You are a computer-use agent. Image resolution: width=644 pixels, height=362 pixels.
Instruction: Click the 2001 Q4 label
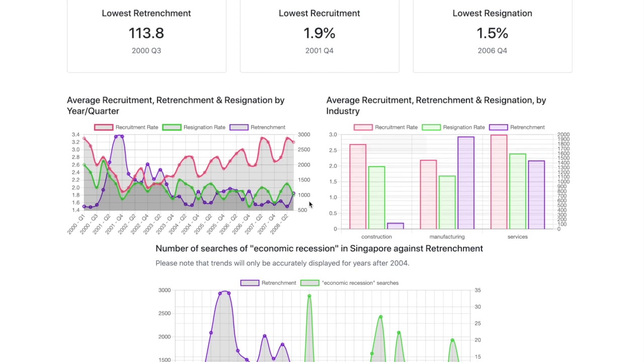tap(319, 50)
